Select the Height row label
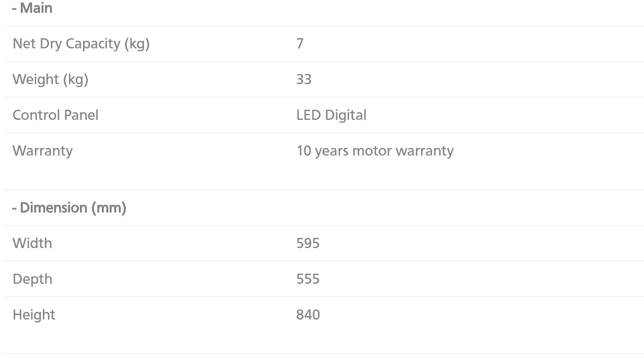 (34, 315)
